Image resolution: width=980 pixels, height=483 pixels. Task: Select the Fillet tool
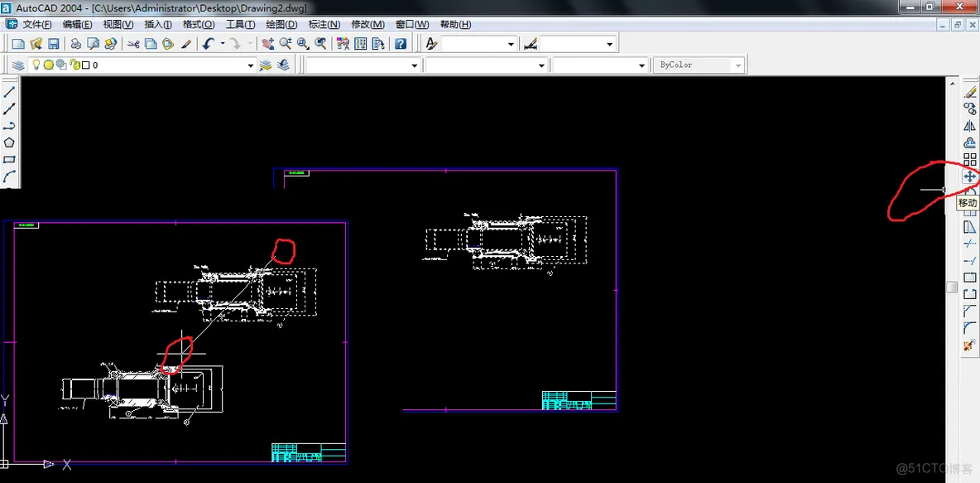970,328
